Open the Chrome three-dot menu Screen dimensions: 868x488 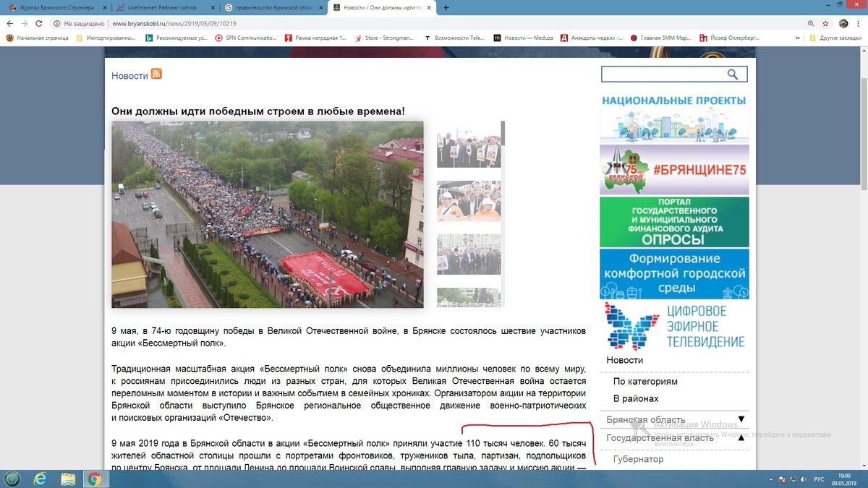coord(859,23)
